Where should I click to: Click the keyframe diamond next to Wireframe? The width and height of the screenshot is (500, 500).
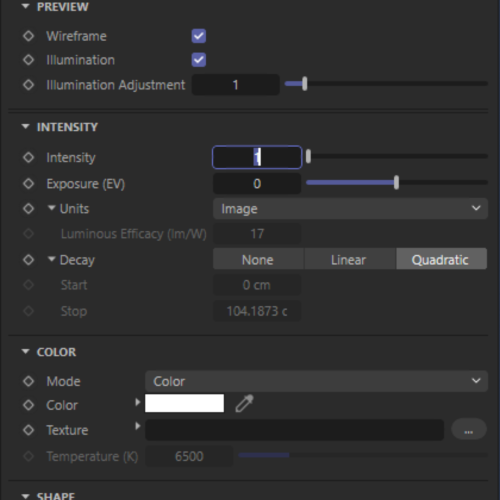click(x=28, y=36)
